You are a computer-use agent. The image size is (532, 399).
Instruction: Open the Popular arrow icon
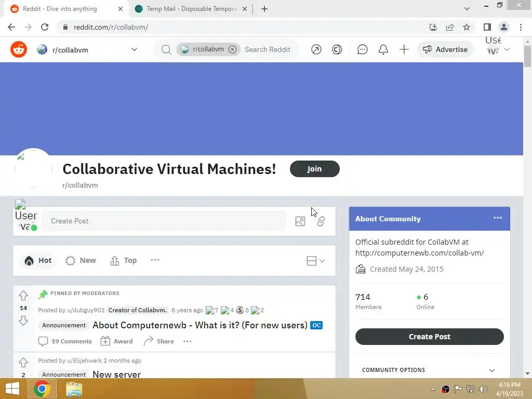point(316,49)
